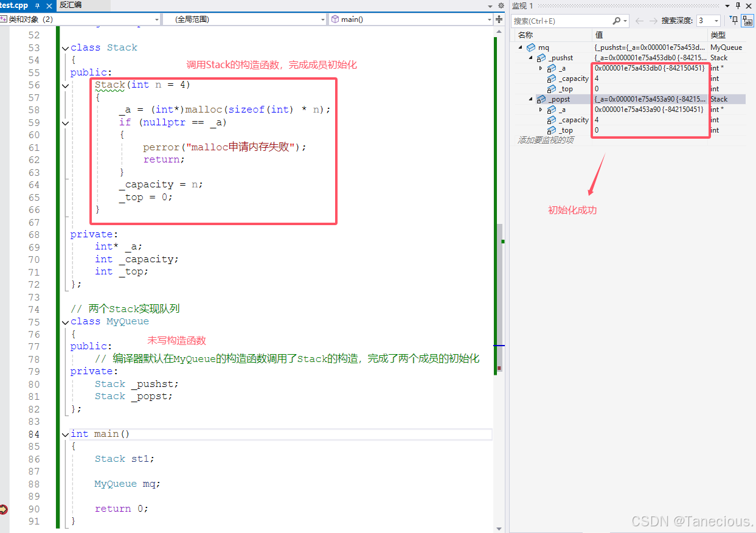Click the editor tab options gear icon
Screen dimensions: 756x533
pos(501,5)
